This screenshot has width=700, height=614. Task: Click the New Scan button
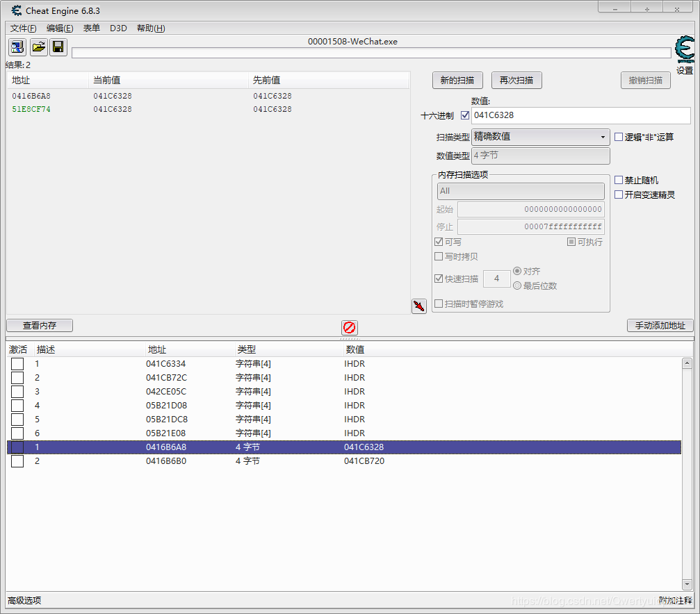pyautogui.click(x=457, y=81)
